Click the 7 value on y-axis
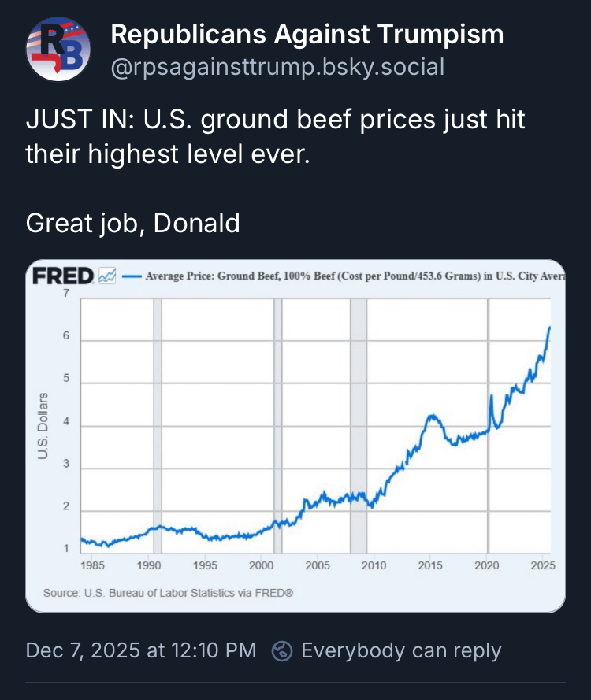Screen dimensions: 591x700 pos(66,294)
